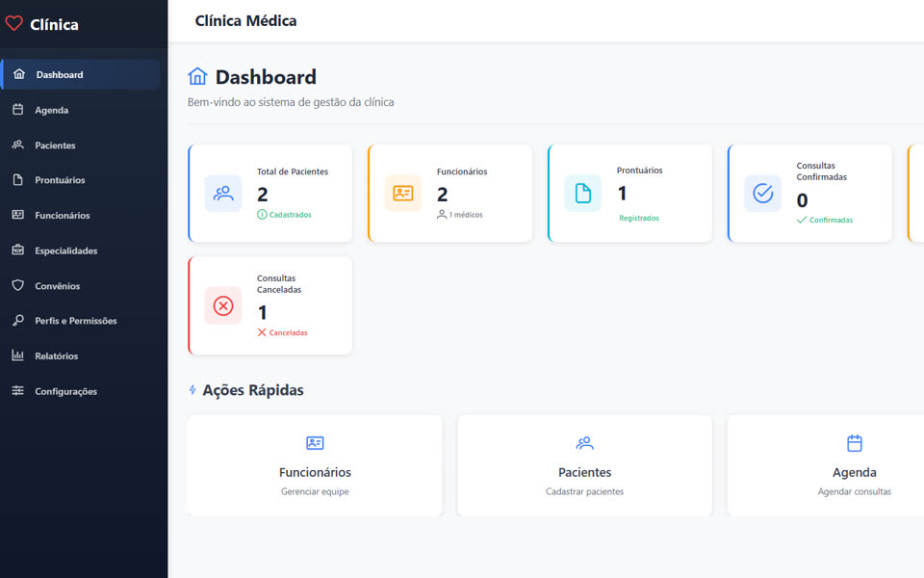Click the Dashboard home icon in sidebar

click(x=19, y=74)
